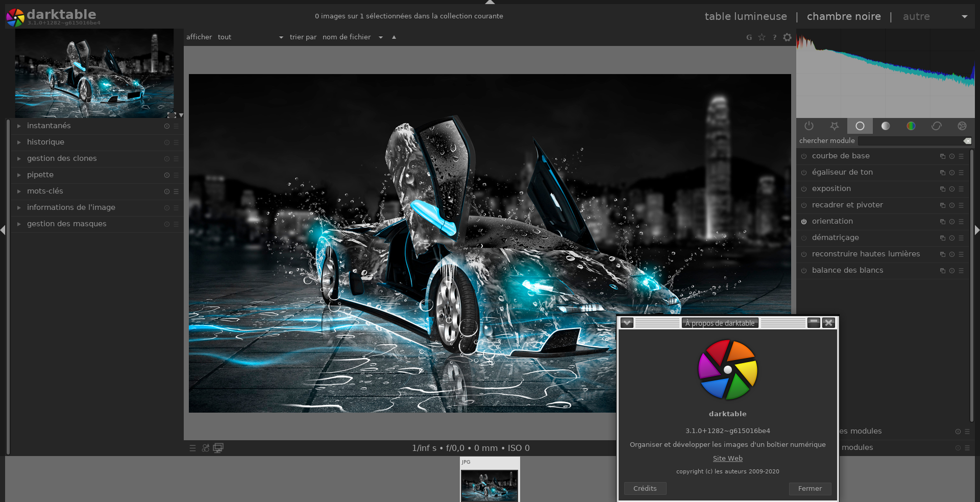Enable the courbe de base module
Screen dimensions: 980x502
[804, 156]
